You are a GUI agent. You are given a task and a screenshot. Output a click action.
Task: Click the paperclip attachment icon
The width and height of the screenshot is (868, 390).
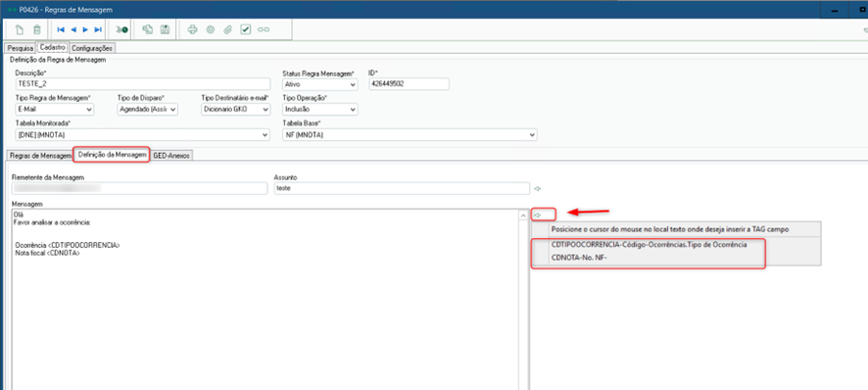pos(227,30)
